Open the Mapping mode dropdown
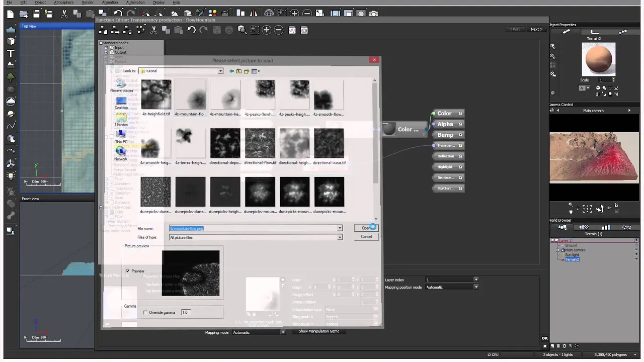644x362 pixels. click(x=283, y=332)
